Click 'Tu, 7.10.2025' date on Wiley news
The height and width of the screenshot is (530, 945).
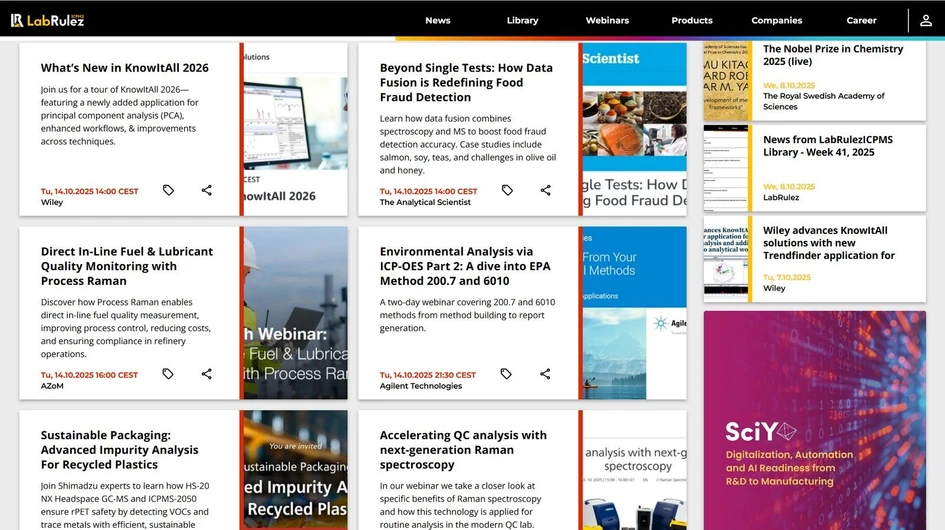[787, 277]
